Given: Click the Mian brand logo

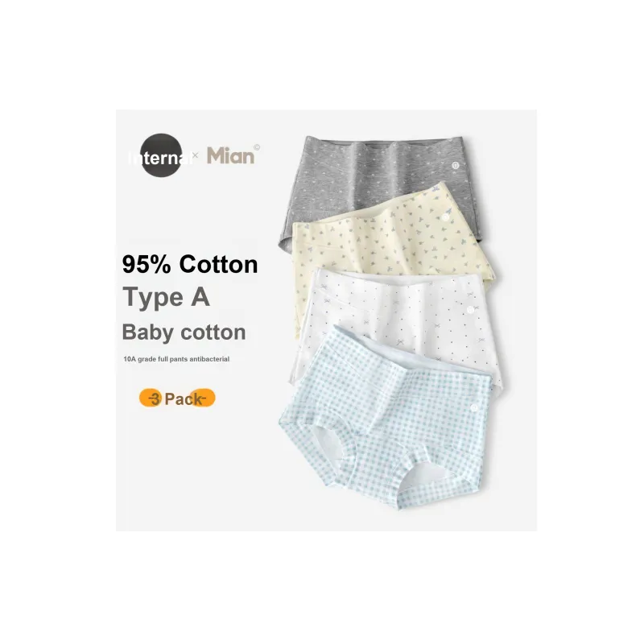Looking at the screenshot, I should point(230,156).
